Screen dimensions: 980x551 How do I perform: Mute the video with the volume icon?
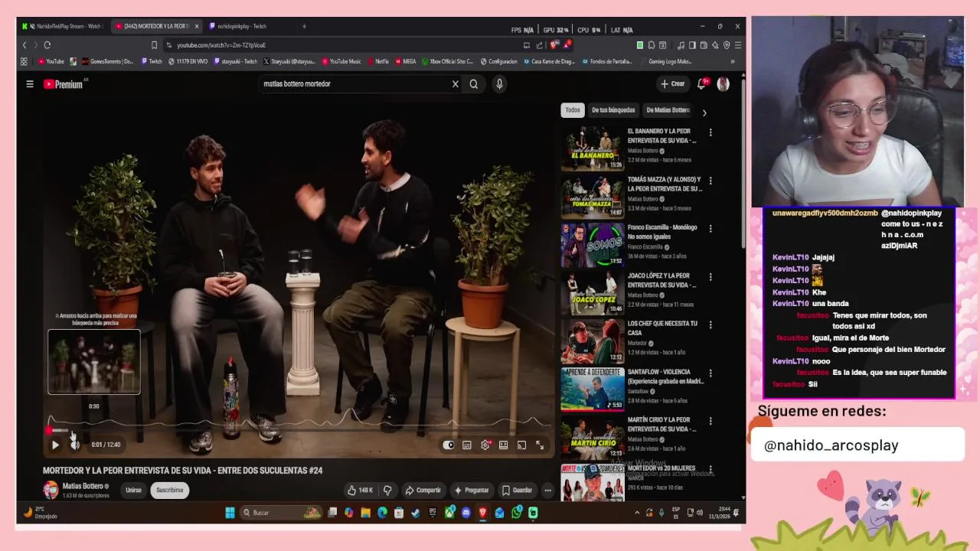tap(74, 445)
